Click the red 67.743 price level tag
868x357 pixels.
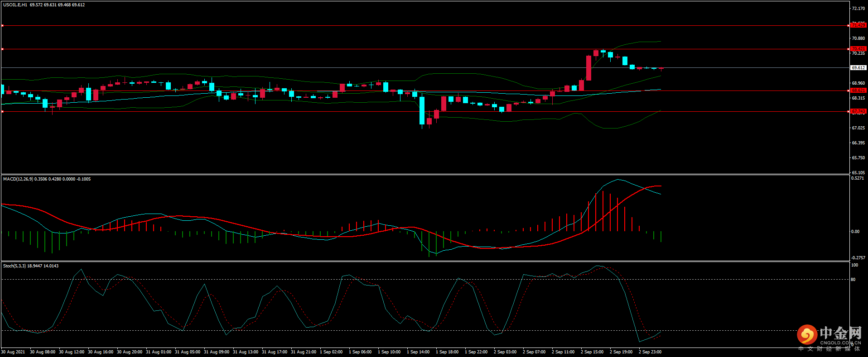[858, 111]
